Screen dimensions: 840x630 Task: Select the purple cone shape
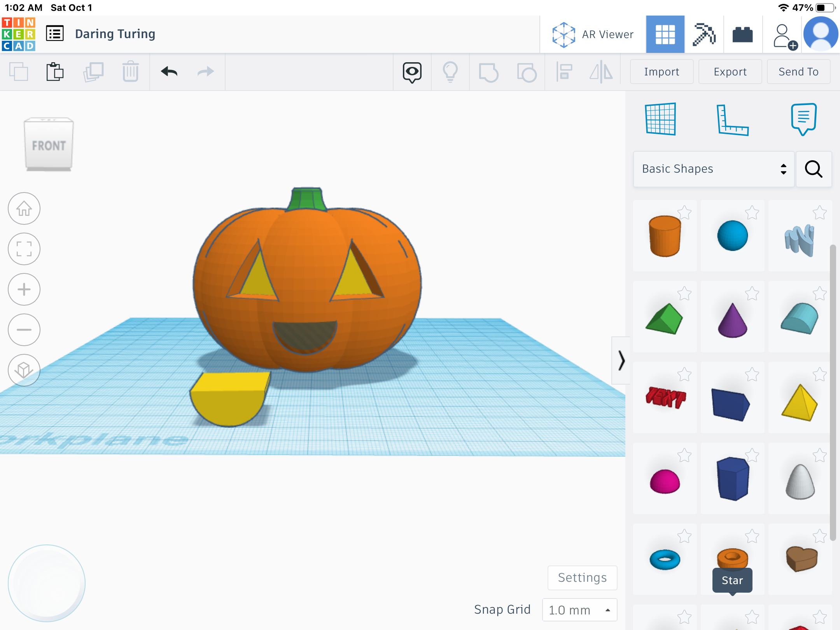tap(732, 317)
